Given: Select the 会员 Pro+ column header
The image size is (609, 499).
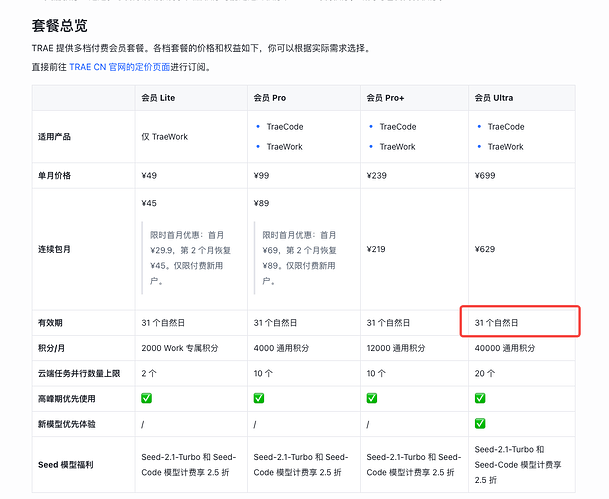Looking at the screenshot, I should point(385,98).
